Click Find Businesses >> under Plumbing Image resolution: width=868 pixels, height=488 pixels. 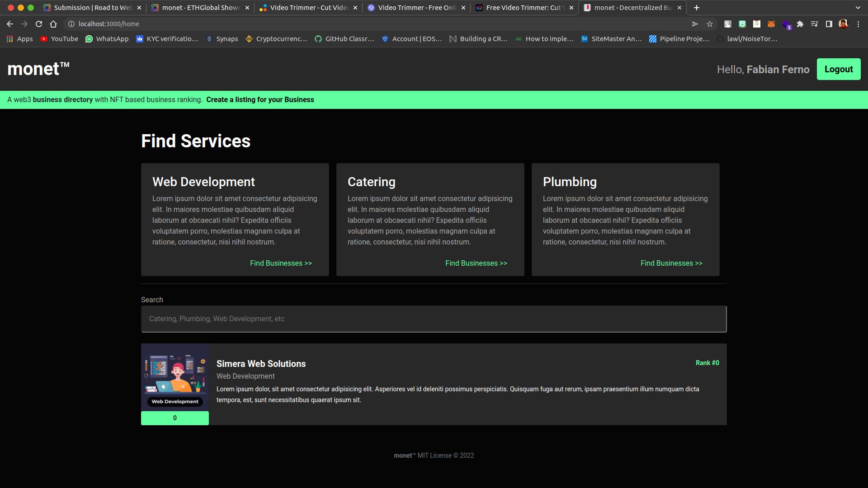click(671, 263)
